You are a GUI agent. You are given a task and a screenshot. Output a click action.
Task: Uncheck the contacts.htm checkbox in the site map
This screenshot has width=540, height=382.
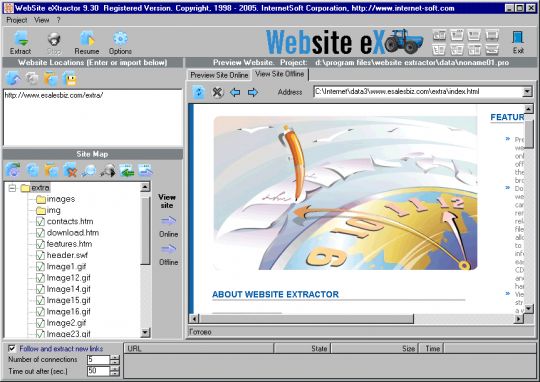point(40,221)
